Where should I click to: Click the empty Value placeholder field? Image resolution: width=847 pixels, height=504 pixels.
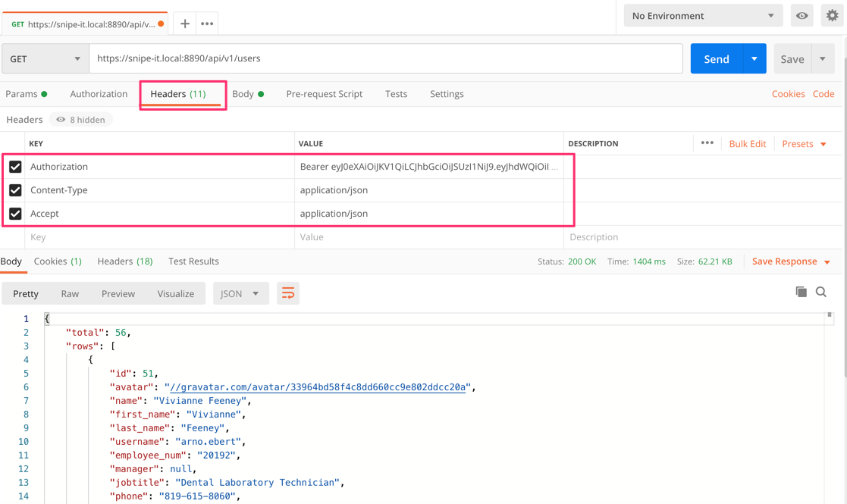click(x=429, y=237)
